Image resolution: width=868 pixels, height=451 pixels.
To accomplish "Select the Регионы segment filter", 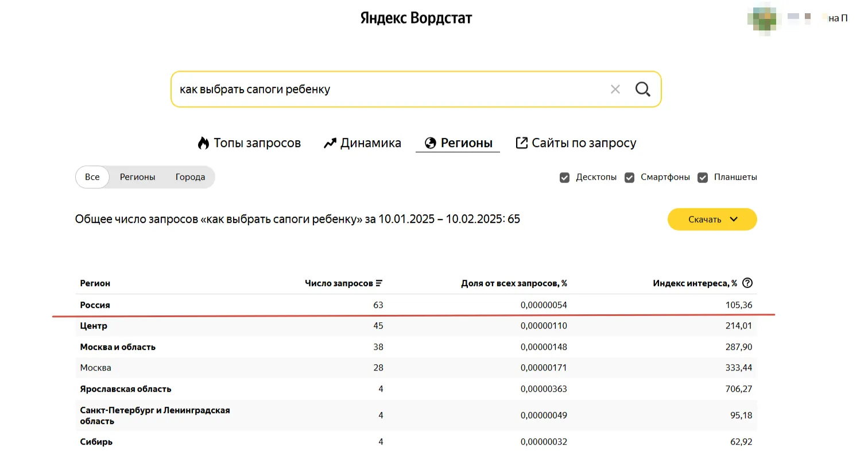I will pyautogui.click(x=138, y=177).
